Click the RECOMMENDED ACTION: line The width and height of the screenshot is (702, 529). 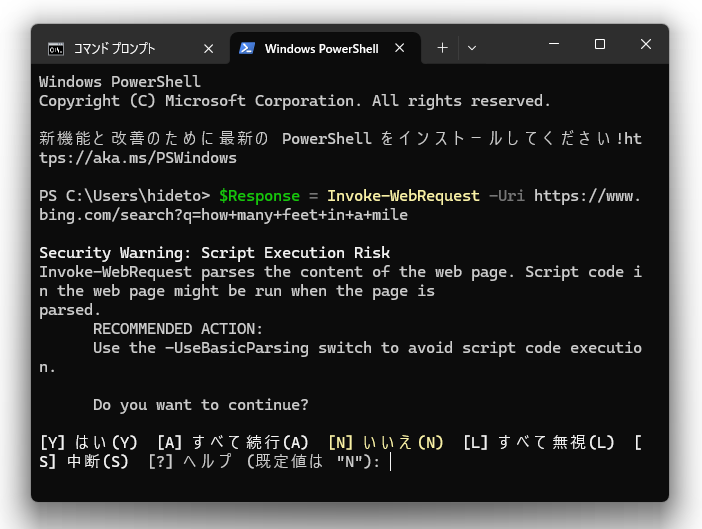(178, 329)
